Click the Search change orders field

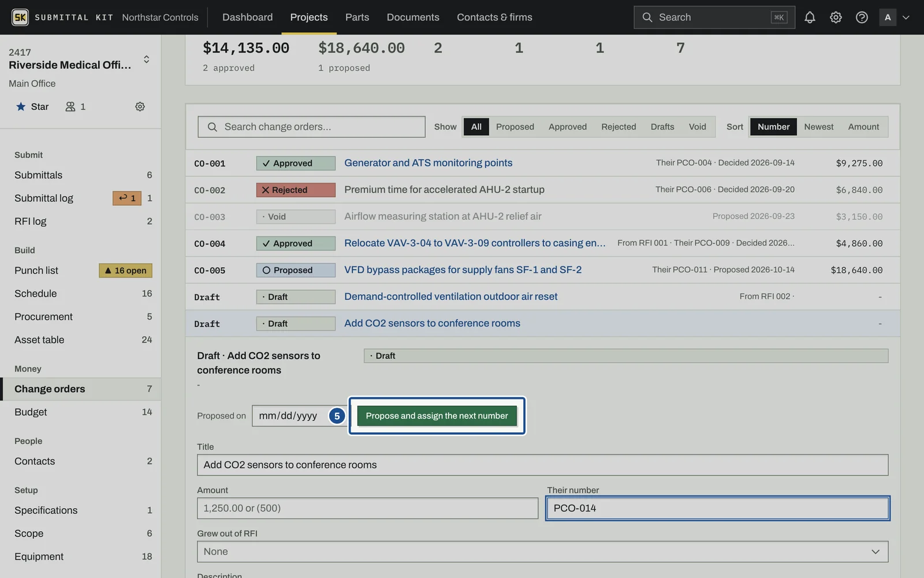[311, 127]
